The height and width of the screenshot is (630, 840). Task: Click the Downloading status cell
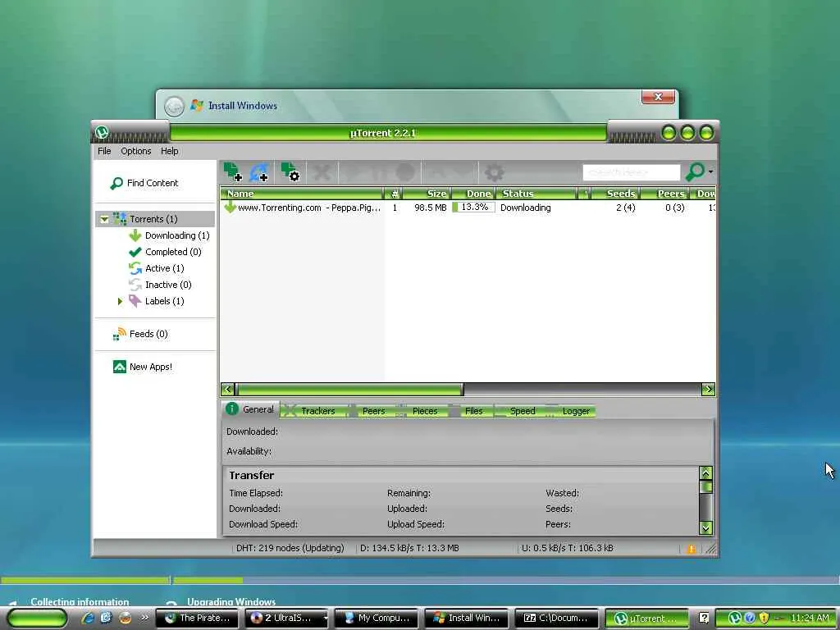526,208
